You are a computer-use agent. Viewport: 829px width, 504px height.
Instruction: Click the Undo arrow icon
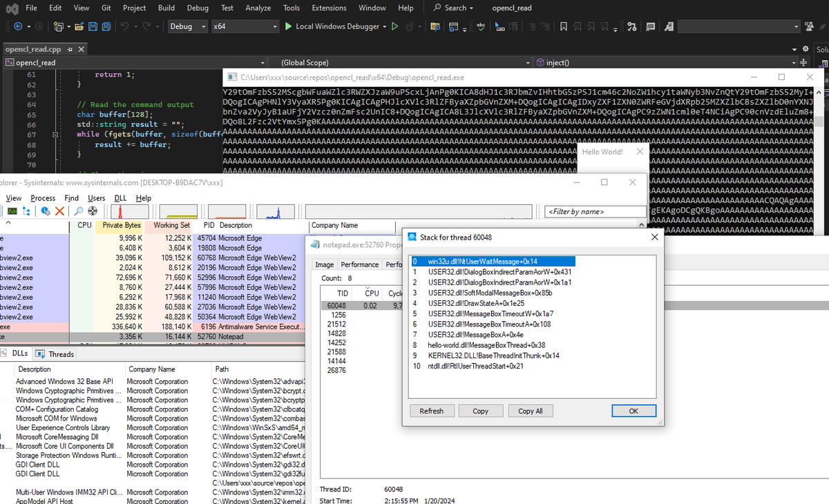point(125,26)
